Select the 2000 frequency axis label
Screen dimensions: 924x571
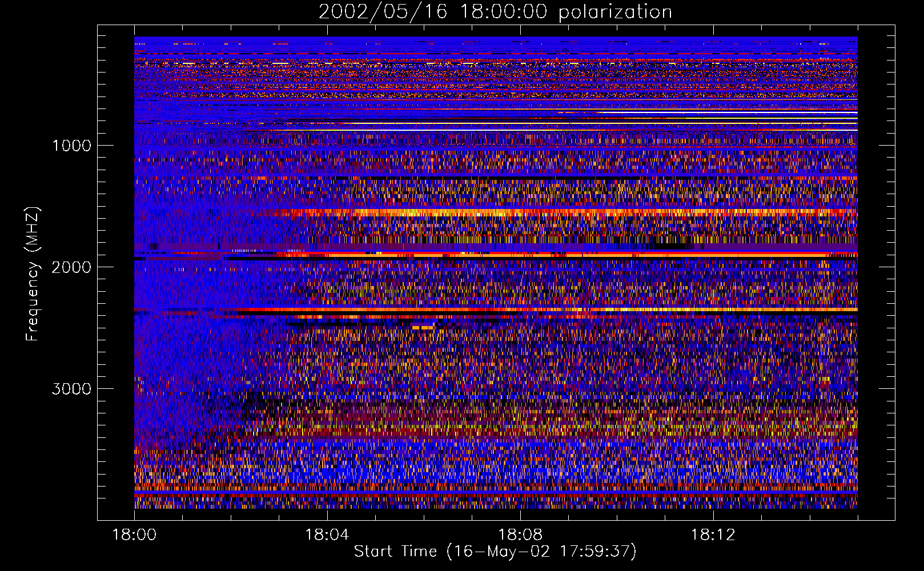coord(71,267)
